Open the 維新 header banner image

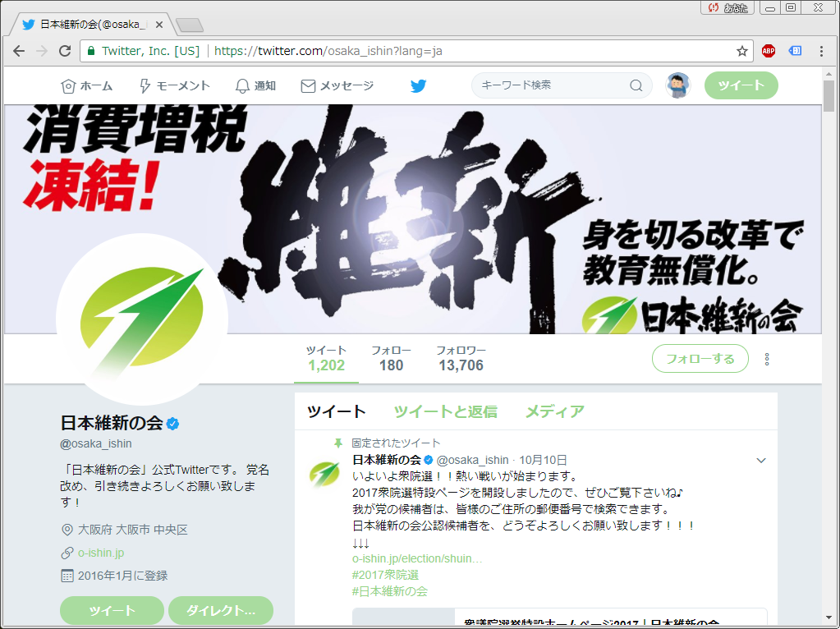[412, 218]
